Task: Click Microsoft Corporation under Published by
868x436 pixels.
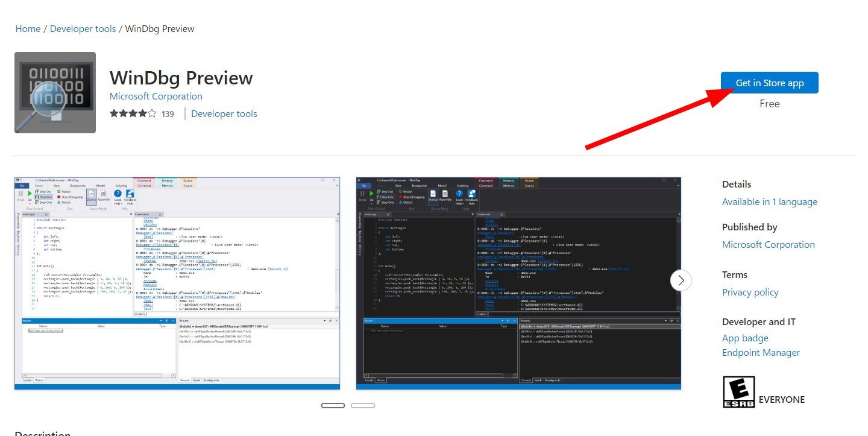Action: click(x=769, y=245)
